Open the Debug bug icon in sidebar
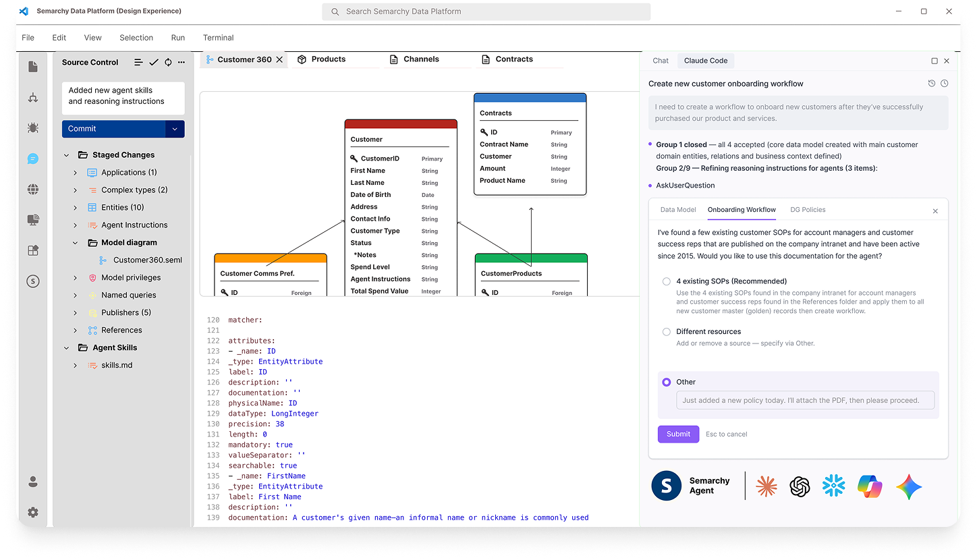The height and width of the screenshot is (560, 977). point(33,128)
